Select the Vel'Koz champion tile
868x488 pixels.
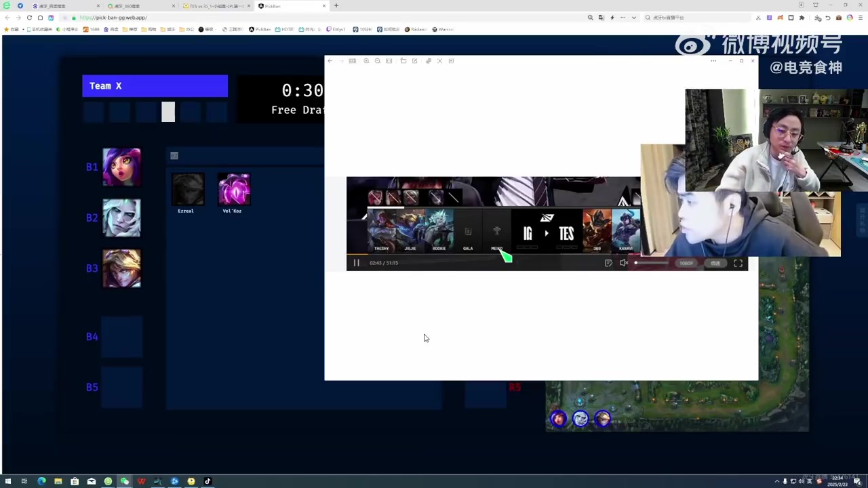tap(234, 190)
